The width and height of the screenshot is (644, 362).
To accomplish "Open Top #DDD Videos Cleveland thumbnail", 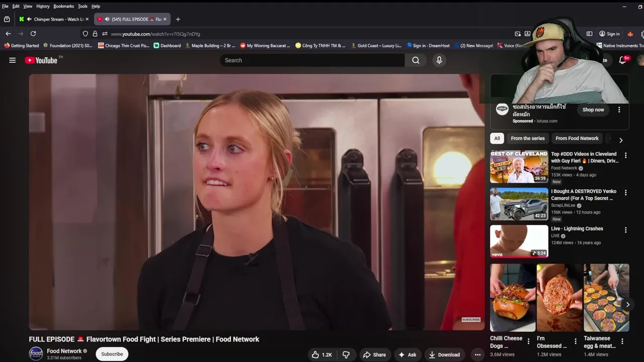I will point(519,166).
